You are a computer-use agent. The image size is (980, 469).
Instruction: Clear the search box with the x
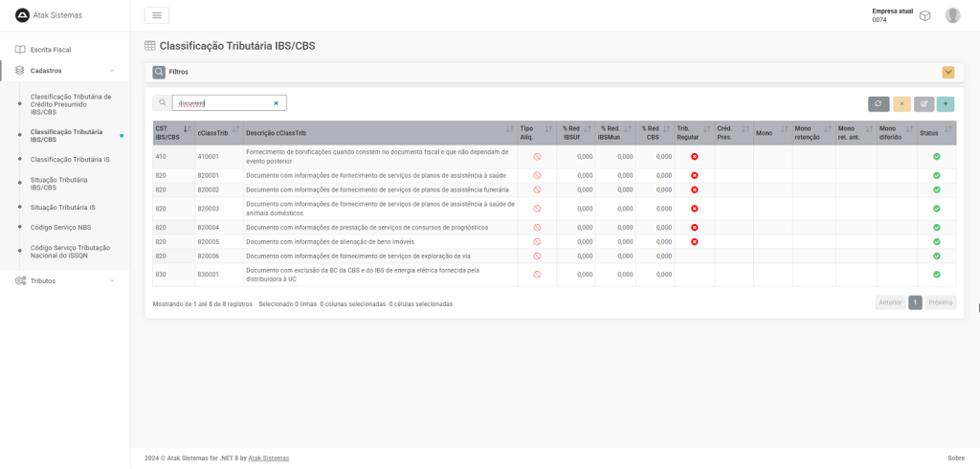[x=276, y=103]
